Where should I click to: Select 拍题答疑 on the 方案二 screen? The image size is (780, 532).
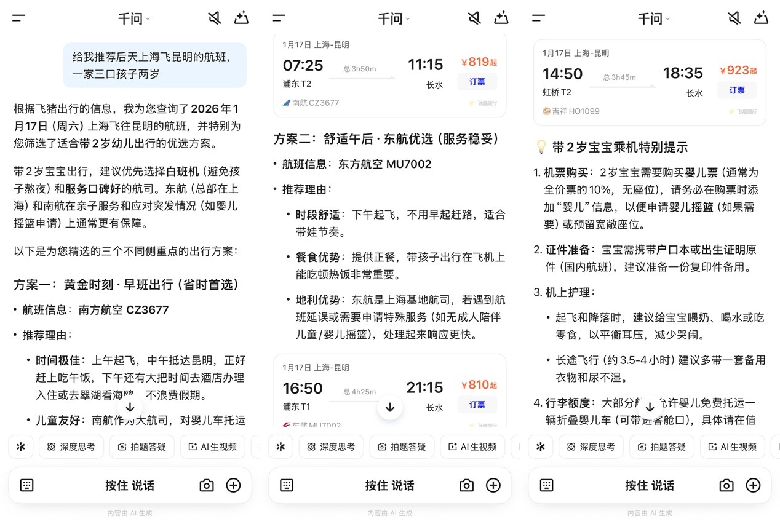402,447
